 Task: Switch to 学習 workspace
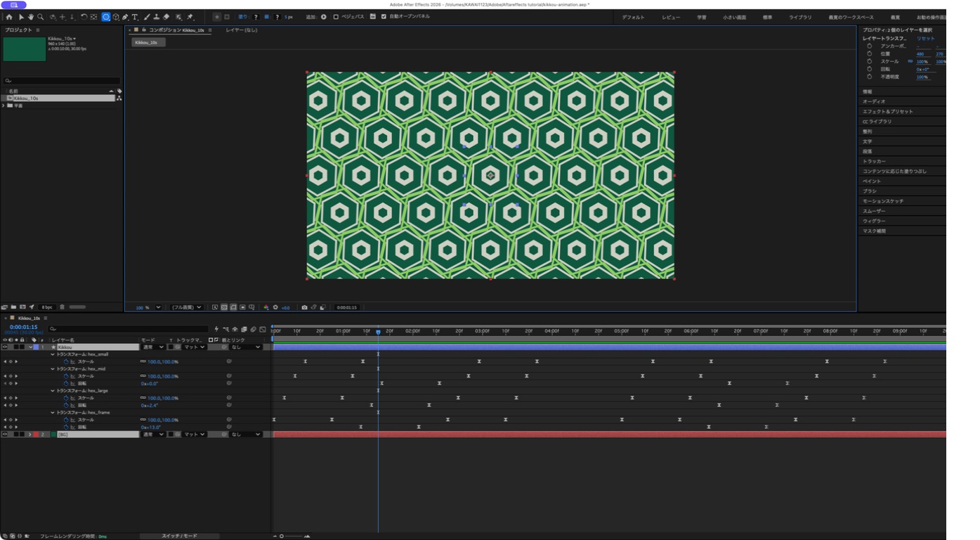(x=702, y=17)
